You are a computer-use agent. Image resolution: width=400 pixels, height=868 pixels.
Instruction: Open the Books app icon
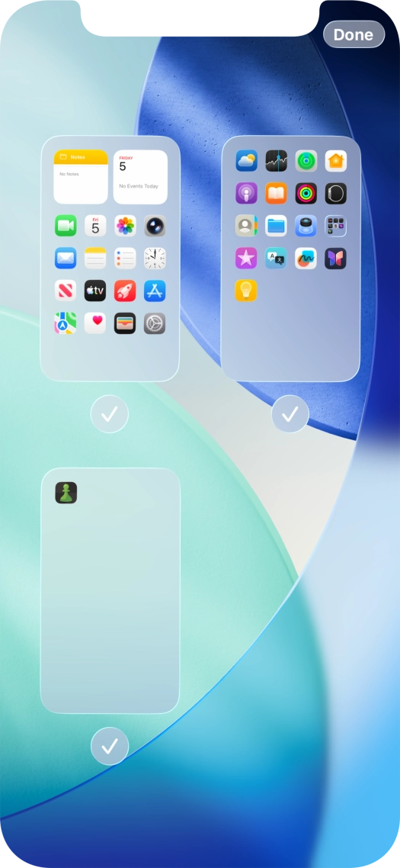click(276, 193)
